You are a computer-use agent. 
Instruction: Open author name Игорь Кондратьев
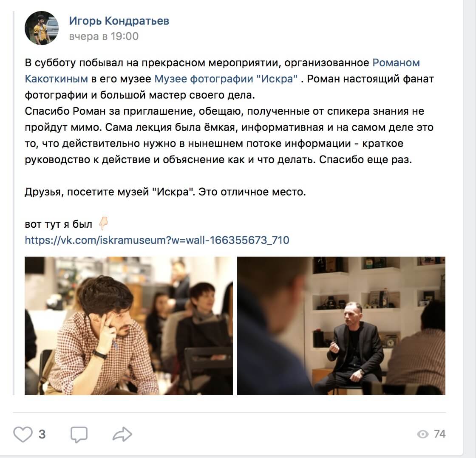[119, 21]
